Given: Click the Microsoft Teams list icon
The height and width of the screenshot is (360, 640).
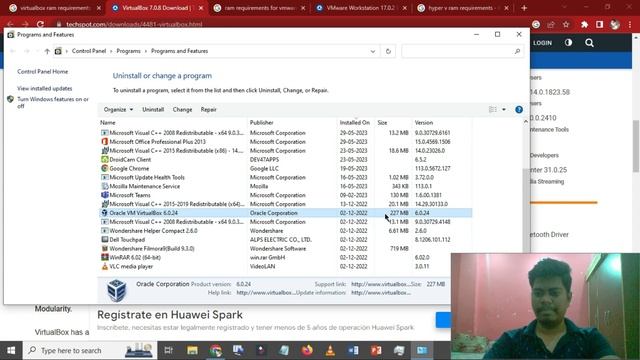Looking at the screenshot, I should click(104, 195).
